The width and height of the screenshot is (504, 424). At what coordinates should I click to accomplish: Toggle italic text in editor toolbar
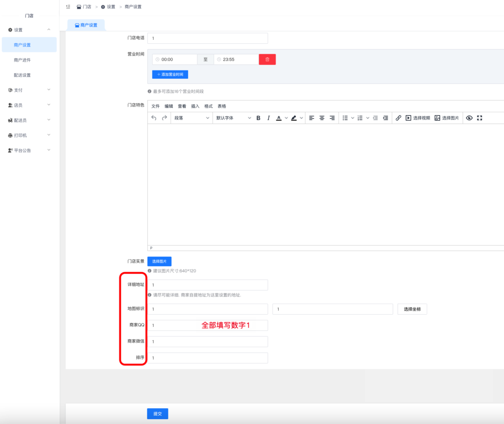coord(268,118)
